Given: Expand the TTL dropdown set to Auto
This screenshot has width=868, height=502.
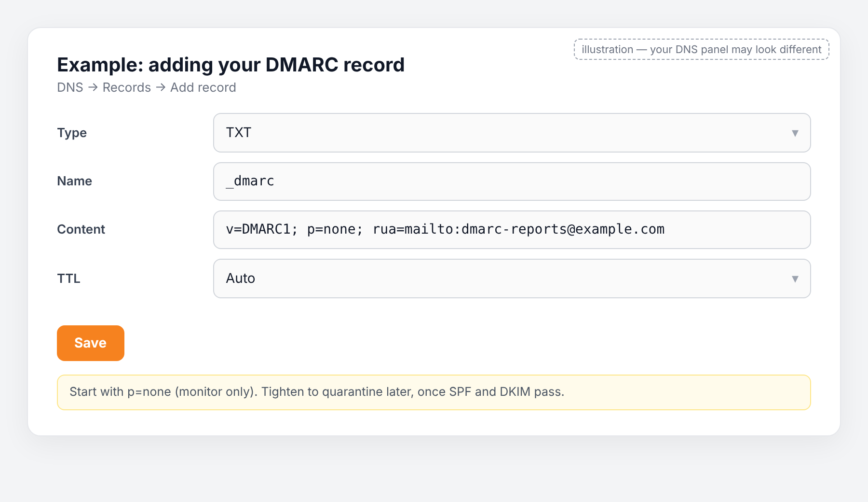Looking at the screenshot, I should pos(512,279).
